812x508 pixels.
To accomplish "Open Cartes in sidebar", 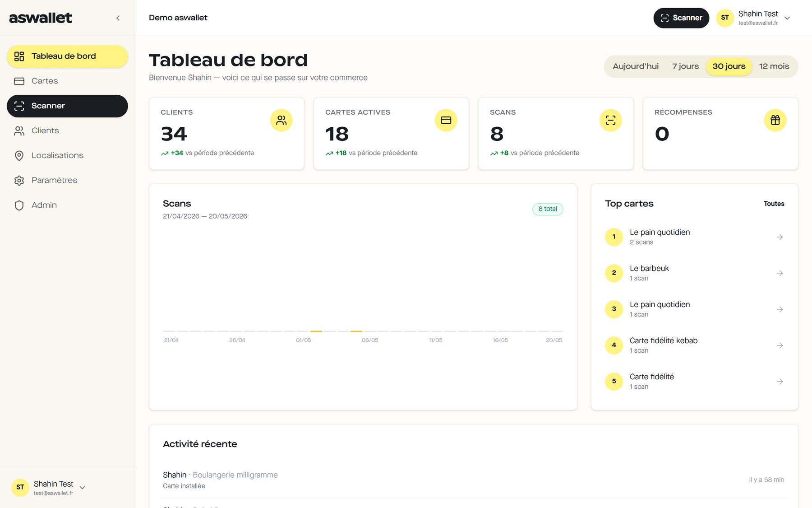I will 67,81.
